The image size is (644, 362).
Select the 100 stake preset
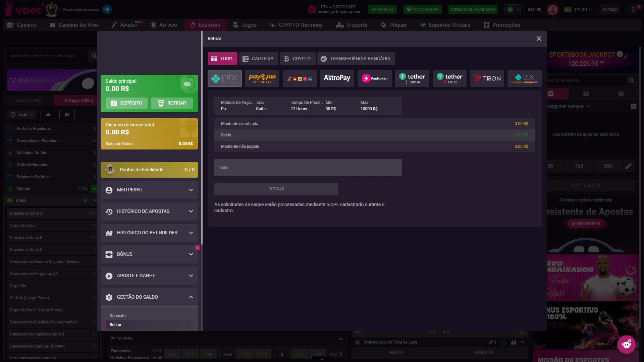pos(579,166)
